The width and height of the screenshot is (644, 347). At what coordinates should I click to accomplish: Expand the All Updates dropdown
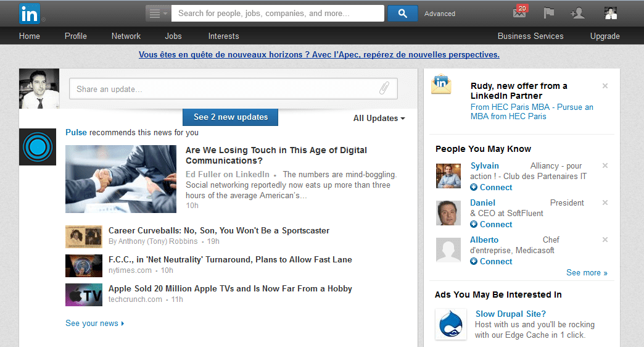379,119
